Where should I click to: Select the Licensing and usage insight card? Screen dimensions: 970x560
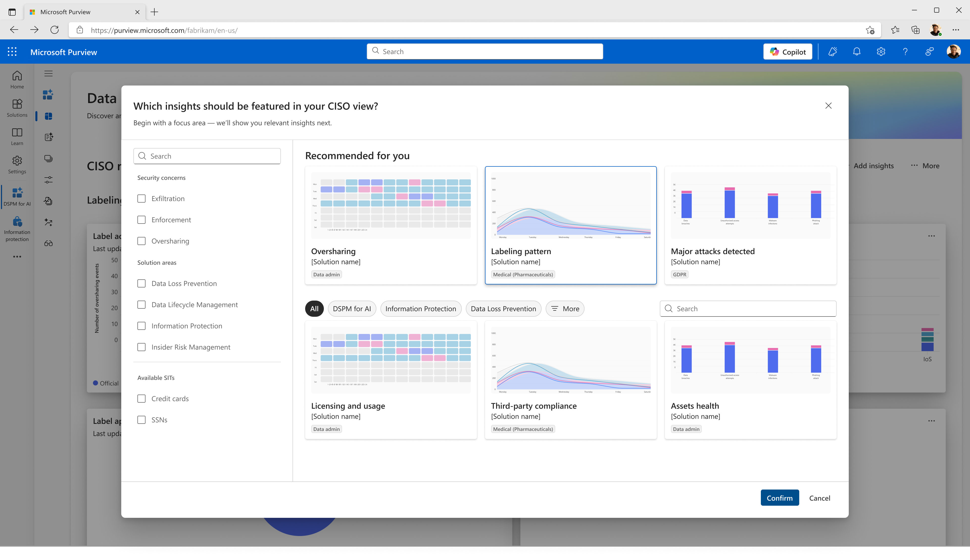tap(391, 380)
